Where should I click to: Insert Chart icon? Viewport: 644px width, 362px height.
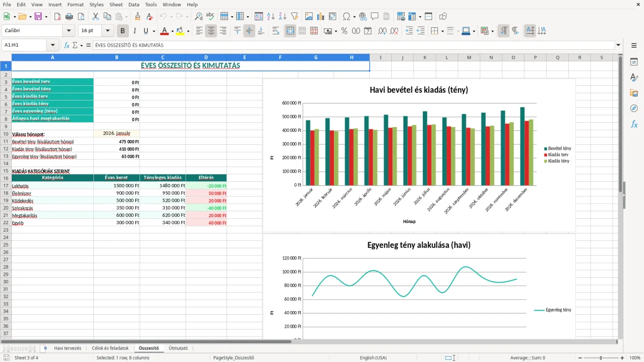click(x=320, y=17)
